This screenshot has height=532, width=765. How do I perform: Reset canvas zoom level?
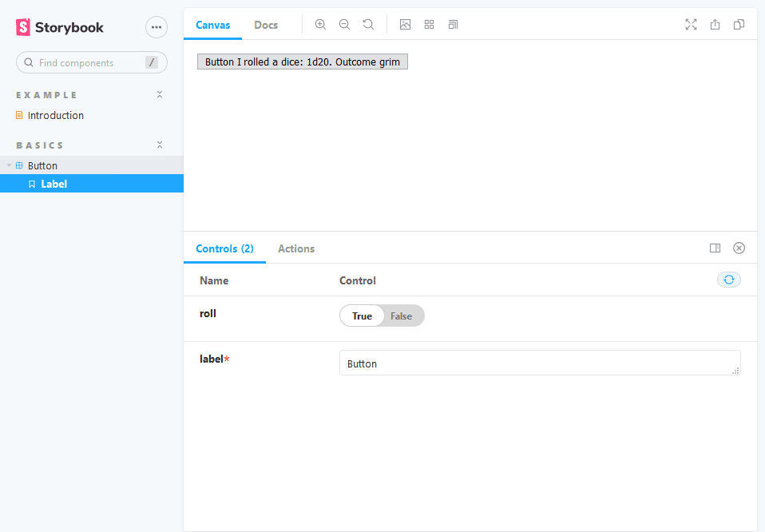tap(368, 25)
